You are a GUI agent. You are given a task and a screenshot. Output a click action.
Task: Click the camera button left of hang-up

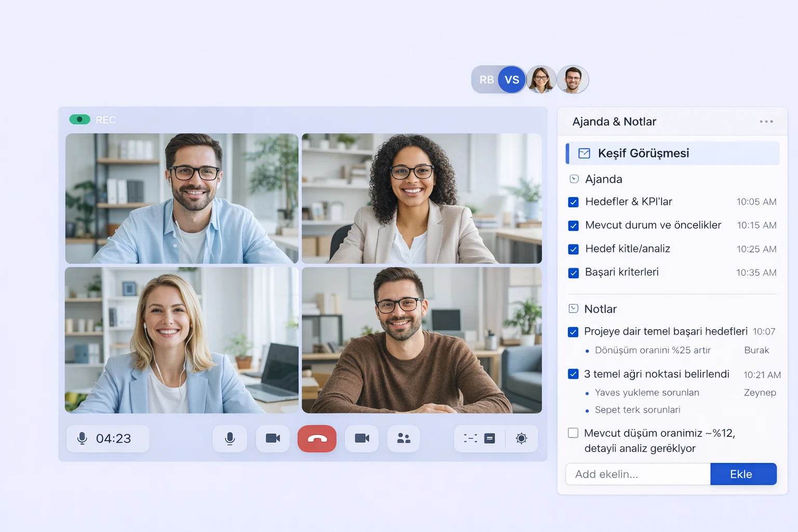click(x=273, y=438)
